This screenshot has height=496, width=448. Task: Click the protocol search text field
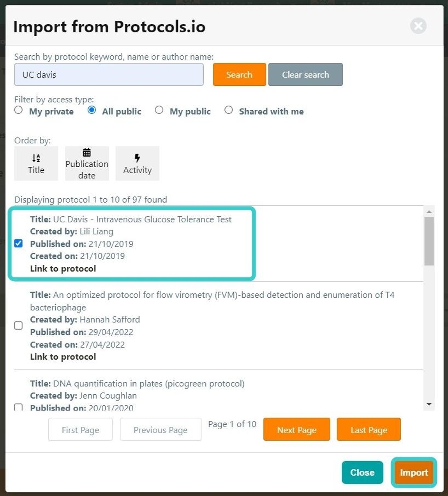pos(109,75)
